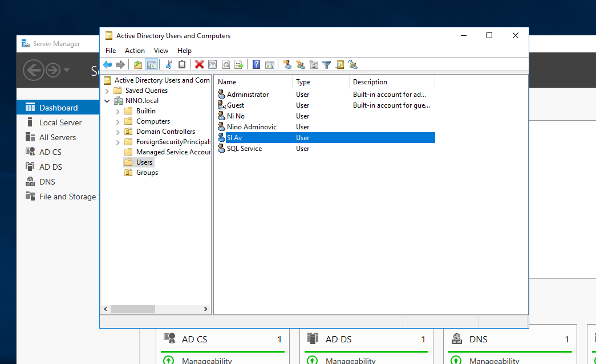Click the Paste clipboard icon
596x364 pixels.
click(182, 64)
